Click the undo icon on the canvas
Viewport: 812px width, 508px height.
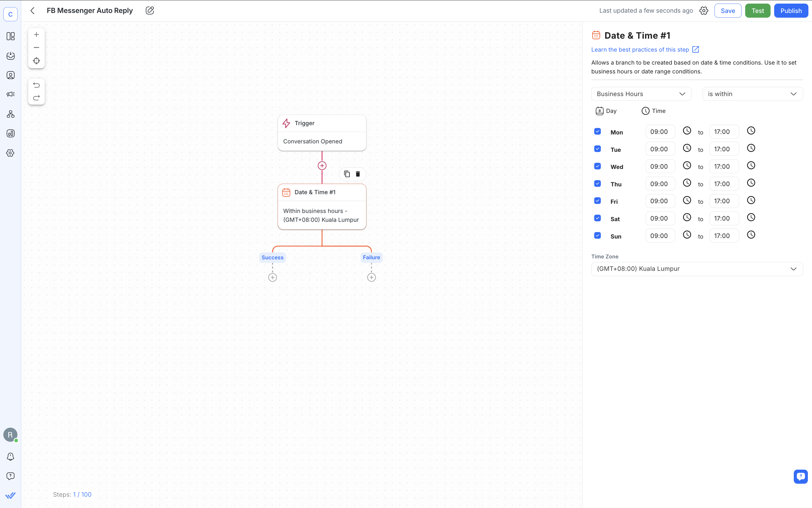tap(36, 85)
